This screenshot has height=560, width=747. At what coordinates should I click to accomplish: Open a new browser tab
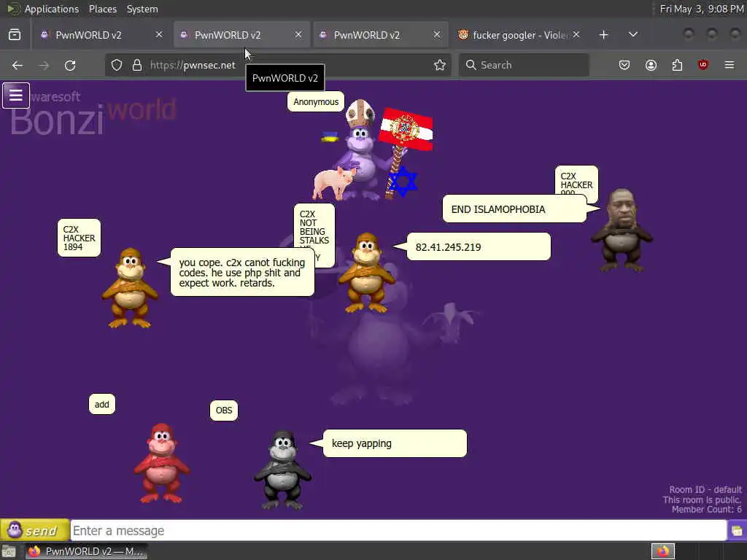pos(603,35)
